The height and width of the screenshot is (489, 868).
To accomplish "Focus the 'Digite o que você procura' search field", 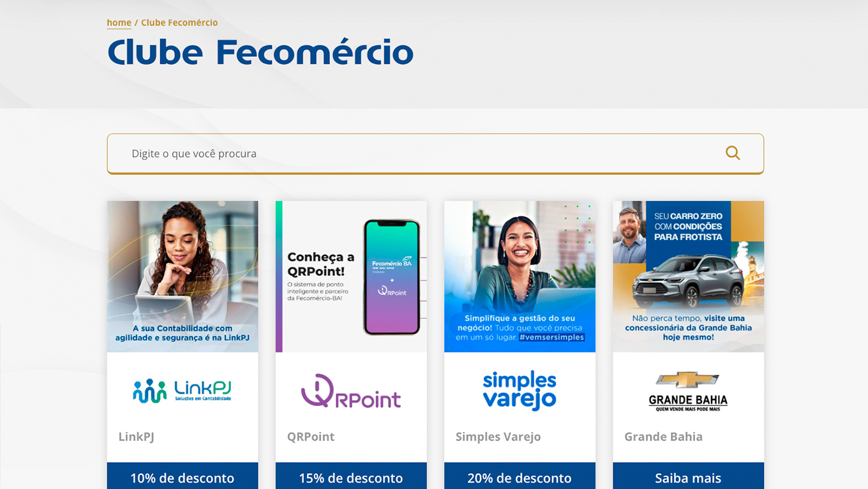I will tap(435, 154).
